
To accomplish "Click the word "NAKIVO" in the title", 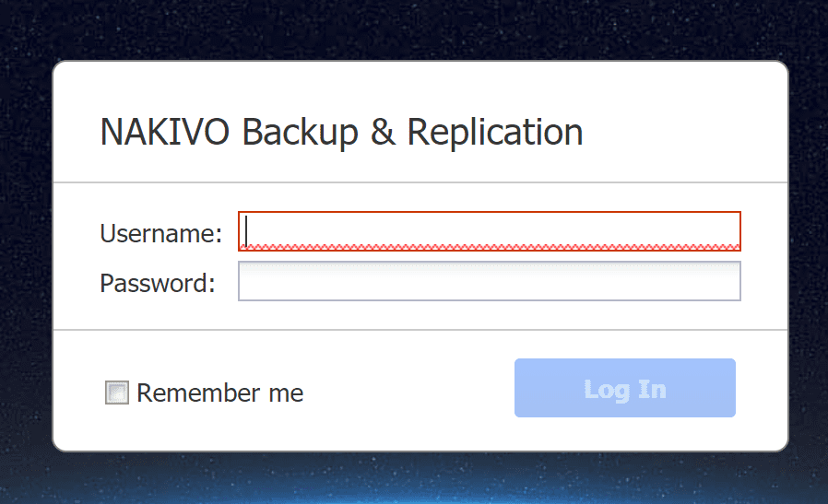I will tap(165, 133).
